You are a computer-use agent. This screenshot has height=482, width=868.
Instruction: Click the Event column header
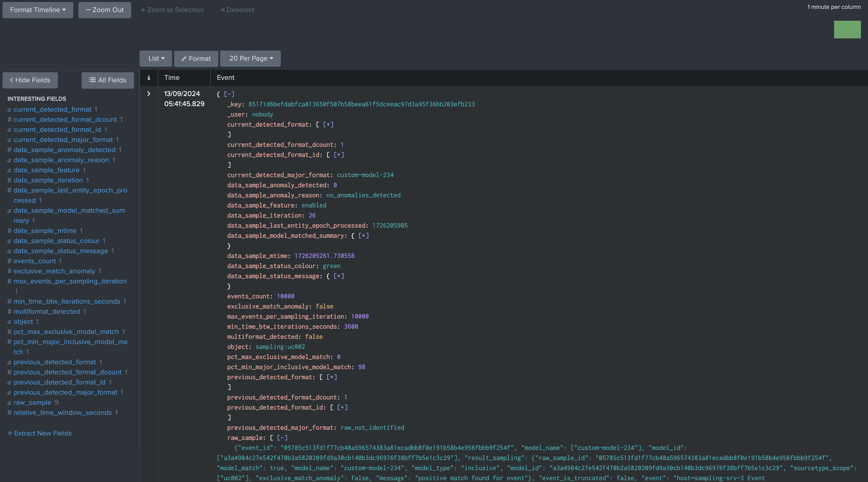pos(225,78)
